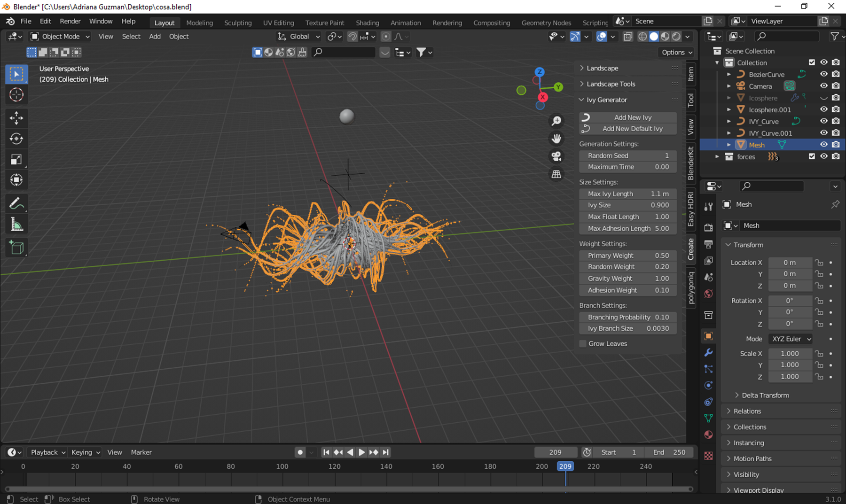Open Render properties tab
Image resolution: width=846 pixels, height=504 pixels.
[708, 227]
